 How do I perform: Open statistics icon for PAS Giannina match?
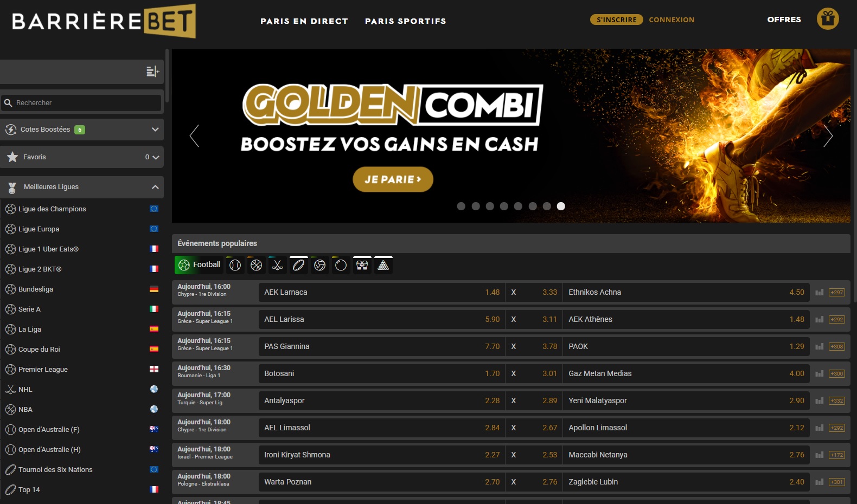tap(819, 346)
